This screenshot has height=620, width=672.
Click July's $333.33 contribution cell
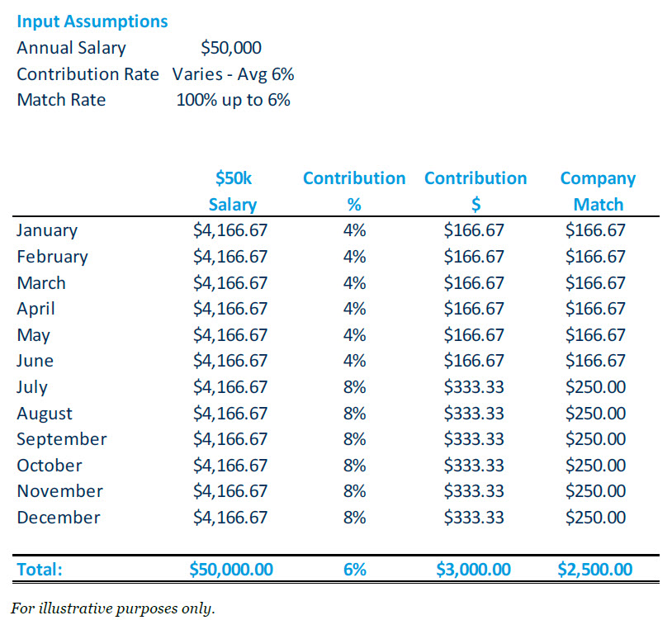coord(474,387)
